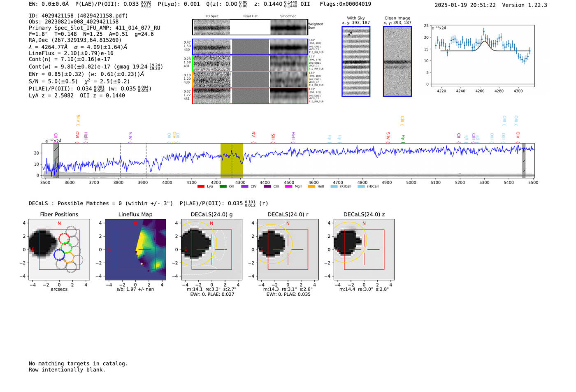Select the blue-bordered 2D spectrum row
This screenshot has height=392, width=576.
point(250,47)
